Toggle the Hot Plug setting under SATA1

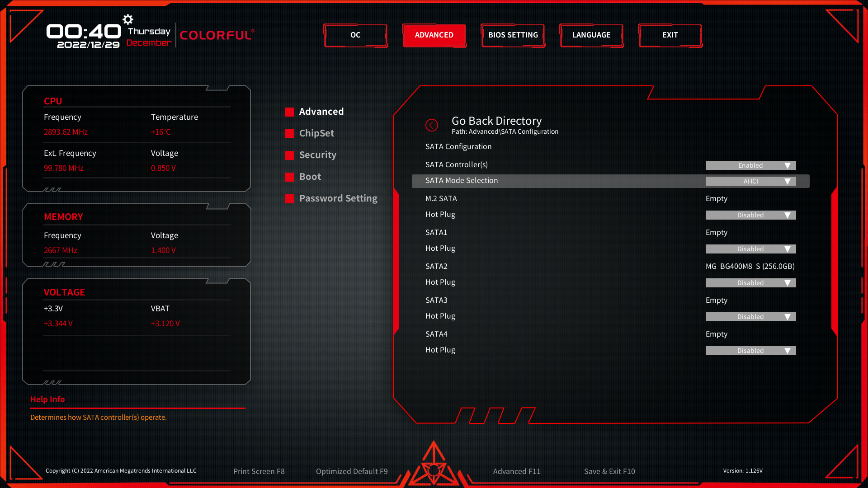pyautogui.click(x=750, y=249)
